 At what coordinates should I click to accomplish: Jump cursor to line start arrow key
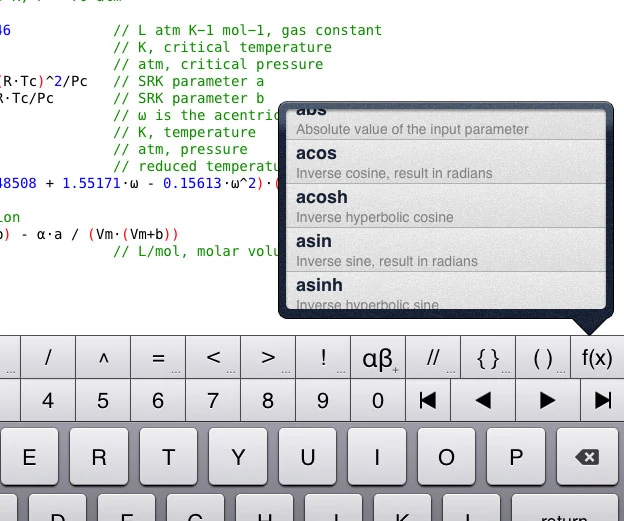pos(428,400)
